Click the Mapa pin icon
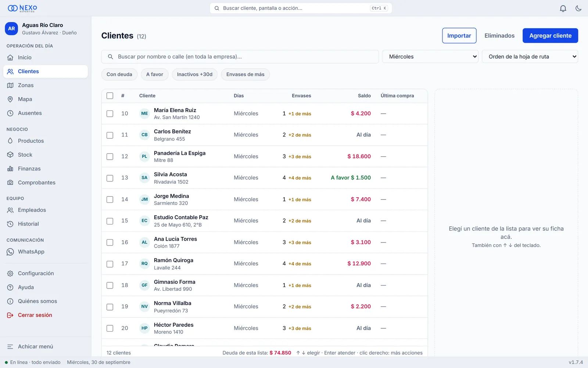 (x=10, y=99)
